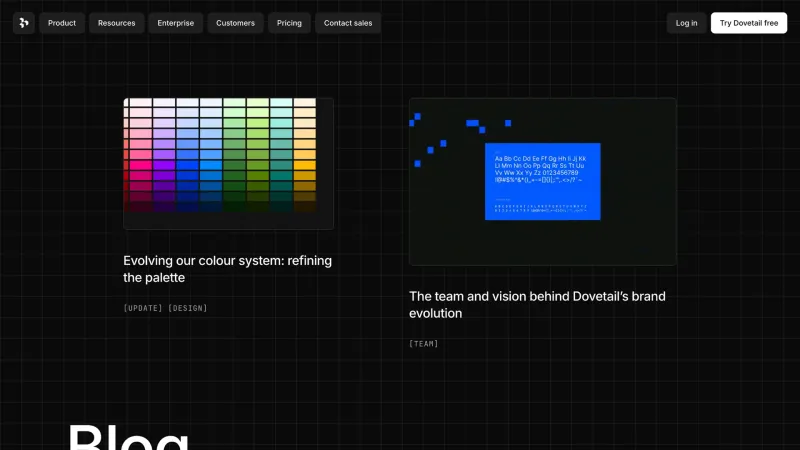The image size is (800, 450).
Task: Open the Product menu
Action: click(62, 23)
